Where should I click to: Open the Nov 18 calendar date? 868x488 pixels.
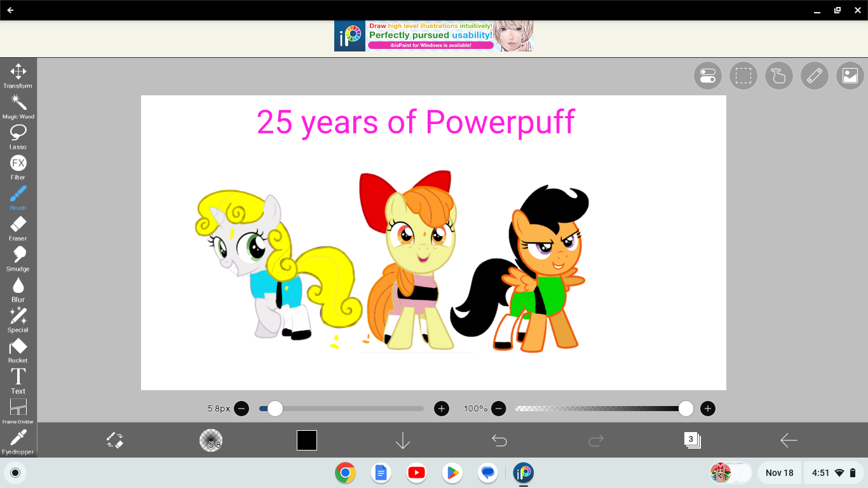pos(780,473)
